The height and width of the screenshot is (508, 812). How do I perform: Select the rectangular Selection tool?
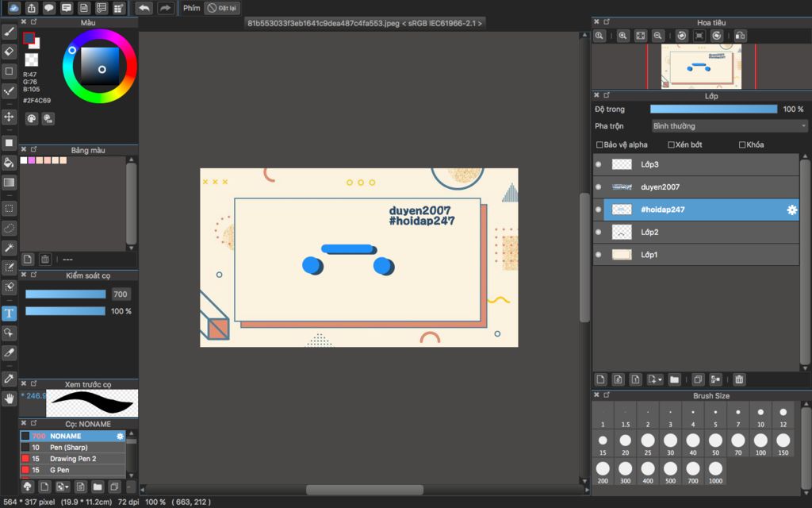coord(9,209)
